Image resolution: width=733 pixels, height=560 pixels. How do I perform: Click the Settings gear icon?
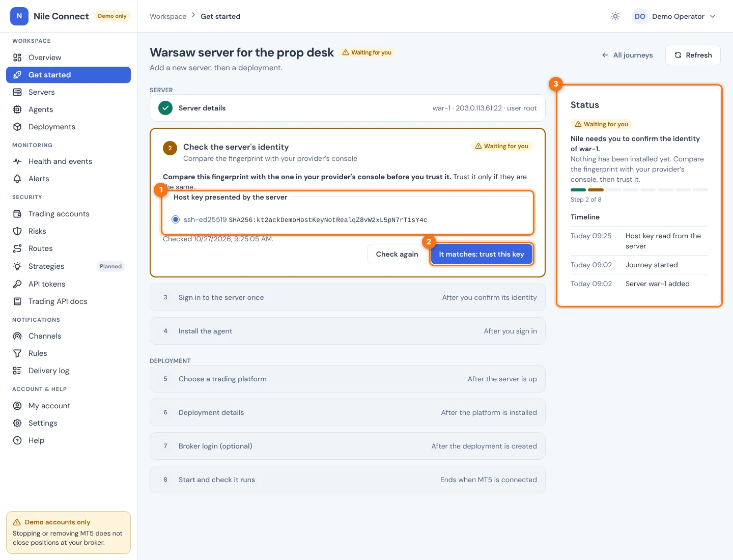(17, 423)
